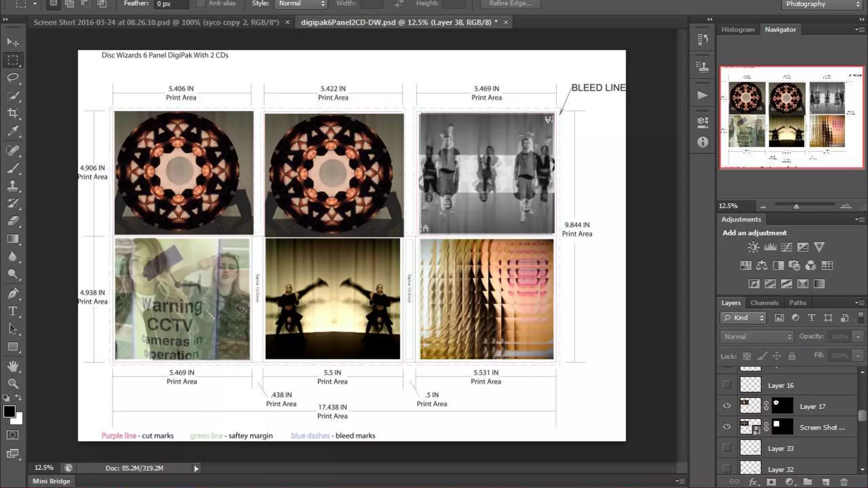Click the Navigator zoom slider handle

[x=796, y=206]
